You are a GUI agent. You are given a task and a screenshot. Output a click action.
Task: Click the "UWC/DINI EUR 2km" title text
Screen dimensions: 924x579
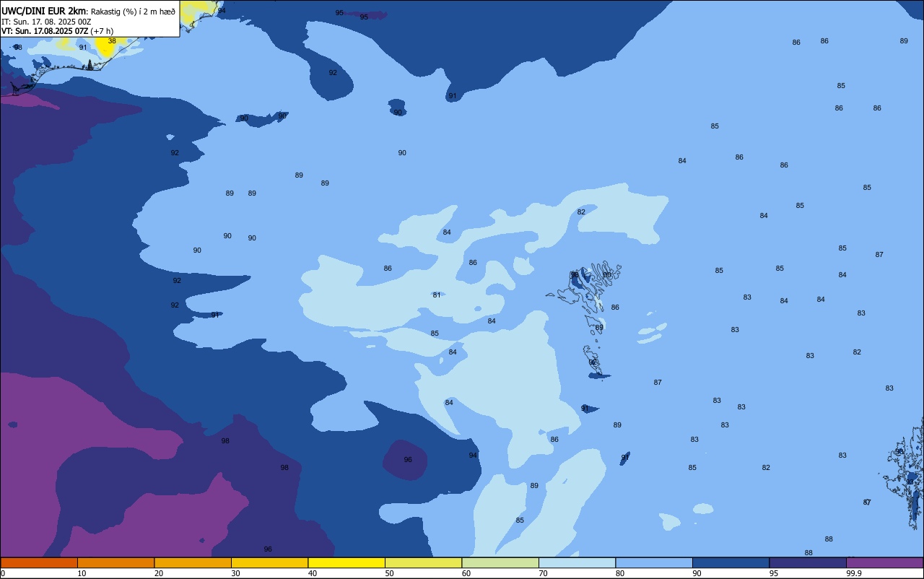point(43,11)
